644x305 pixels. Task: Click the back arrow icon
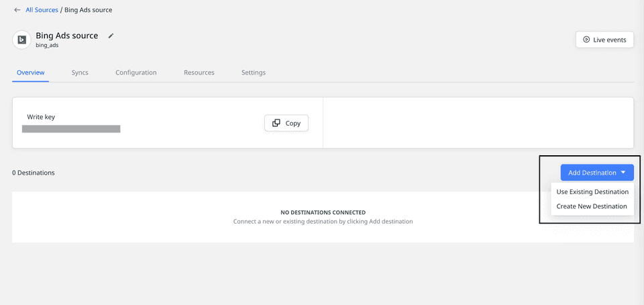click(17, 10)
